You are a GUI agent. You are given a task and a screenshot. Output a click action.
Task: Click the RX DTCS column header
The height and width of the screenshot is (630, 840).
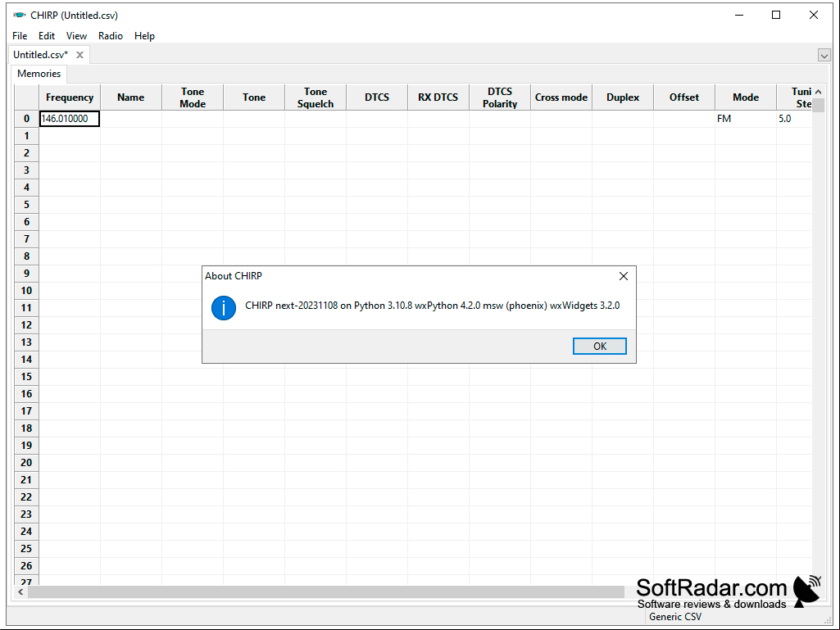pos(438,97)
